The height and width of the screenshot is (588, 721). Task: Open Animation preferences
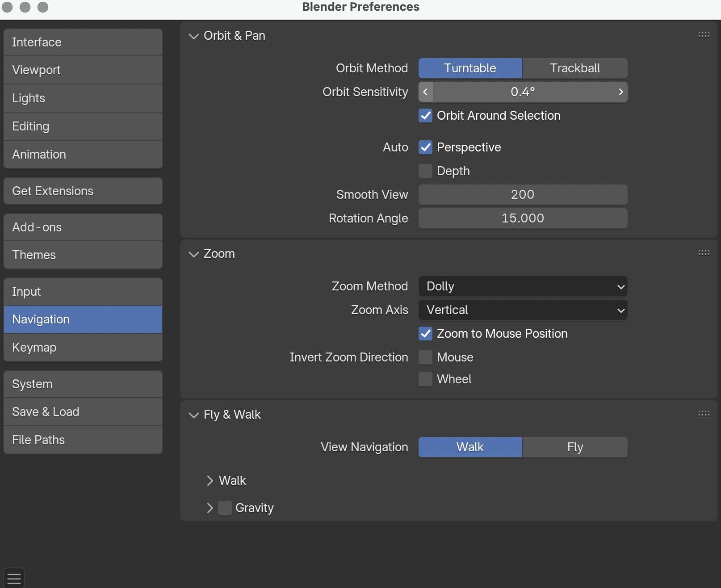pos(83,155)
